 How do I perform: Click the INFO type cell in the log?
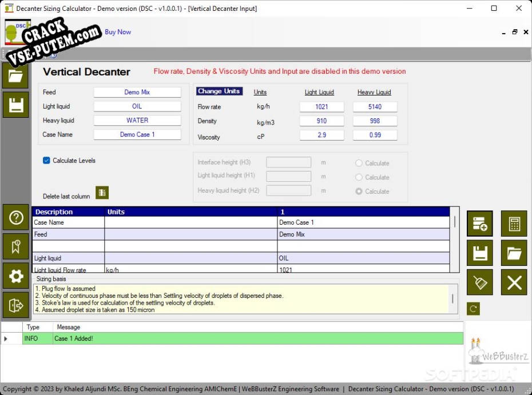(x=38, y=338)
